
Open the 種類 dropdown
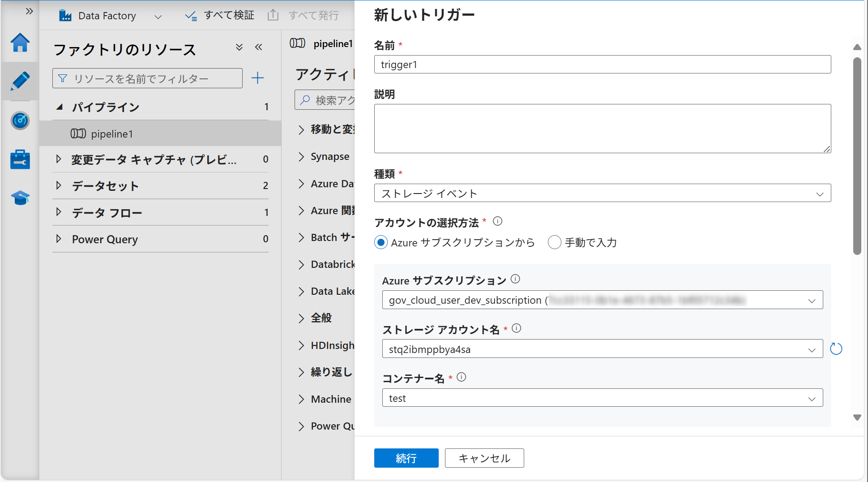[x=602, y=194]
